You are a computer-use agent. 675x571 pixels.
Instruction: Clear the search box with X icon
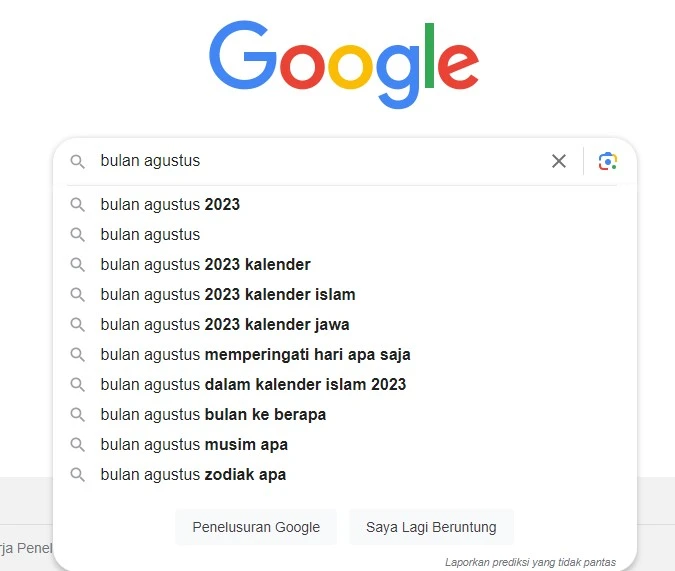pos(559,161)
